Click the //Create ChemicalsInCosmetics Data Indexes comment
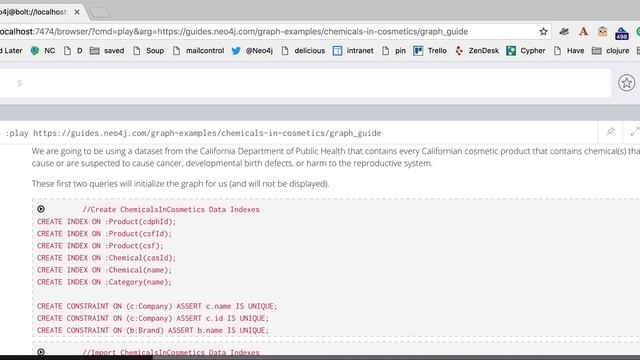Image resolution: width=640 pixels, height=360 pixels. [x=171, y=209]
